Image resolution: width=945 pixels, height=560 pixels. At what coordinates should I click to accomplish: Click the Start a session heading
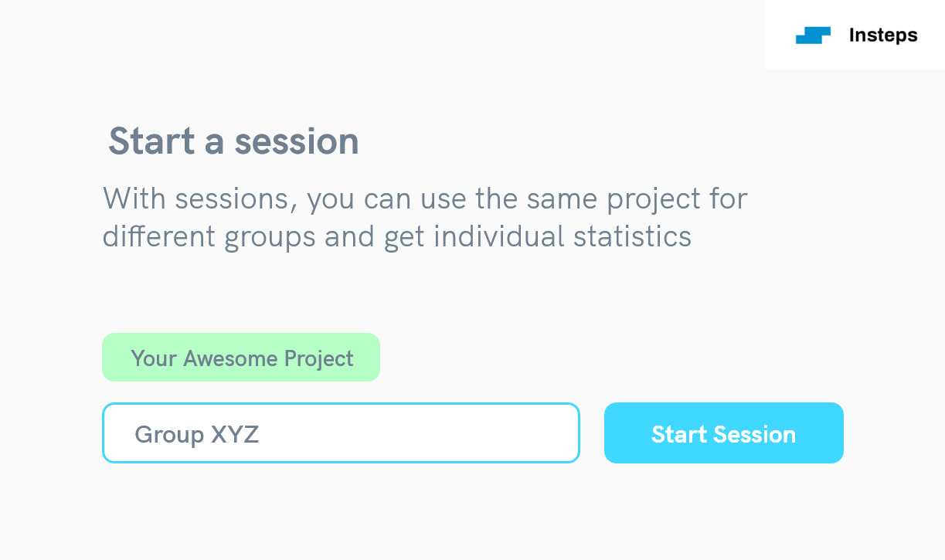tap(233, 141)
